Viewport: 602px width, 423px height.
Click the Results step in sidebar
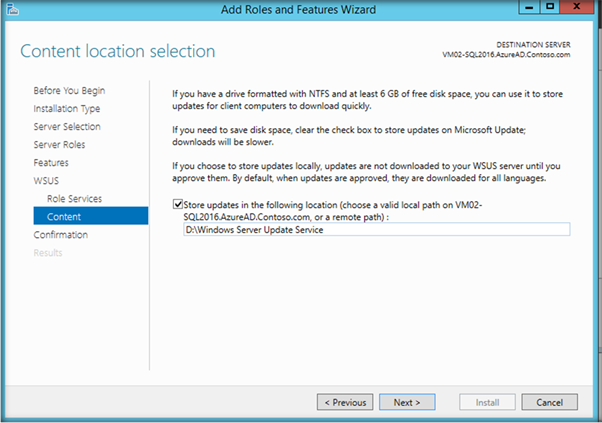pyautogui.click(x=48, y=253)
